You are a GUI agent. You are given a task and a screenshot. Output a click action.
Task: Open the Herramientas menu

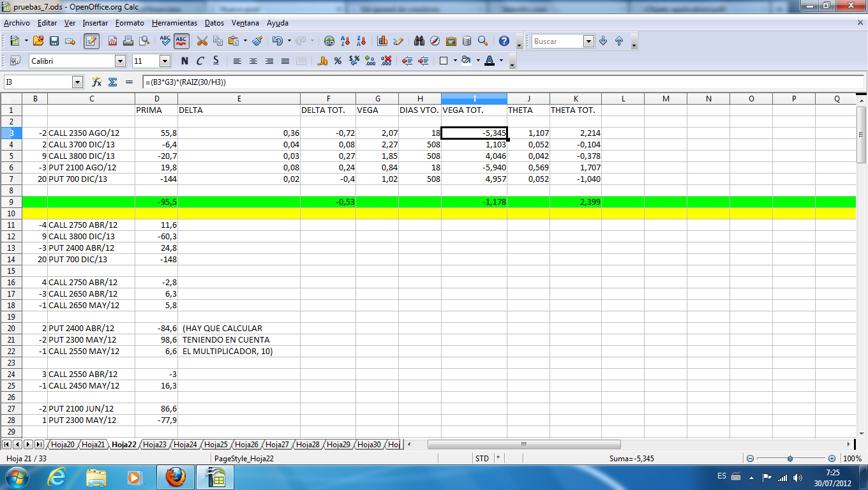pos(174,22)
